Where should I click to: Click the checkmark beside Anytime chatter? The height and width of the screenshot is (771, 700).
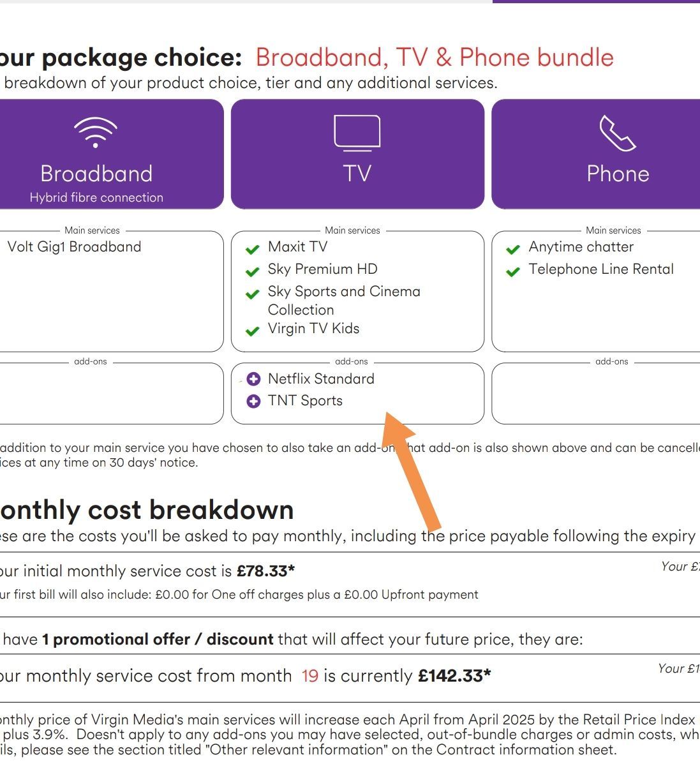click(513, 249)
